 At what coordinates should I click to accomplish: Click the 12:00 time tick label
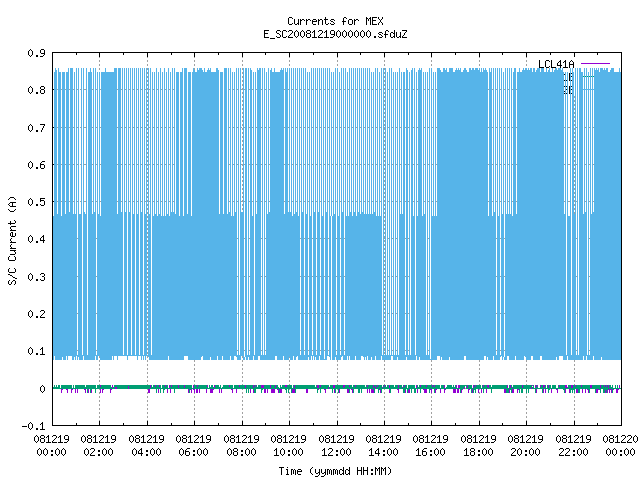(x=336, y=452)
